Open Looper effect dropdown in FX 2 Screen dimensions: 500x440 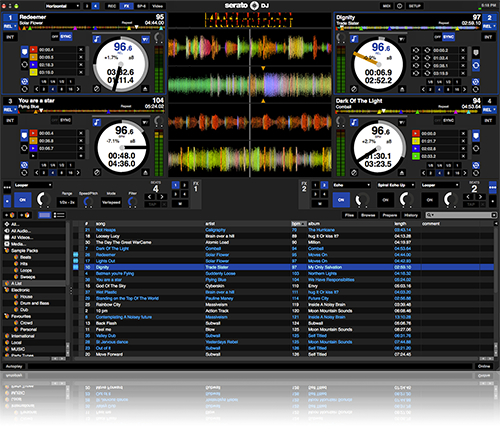point(440,185)
